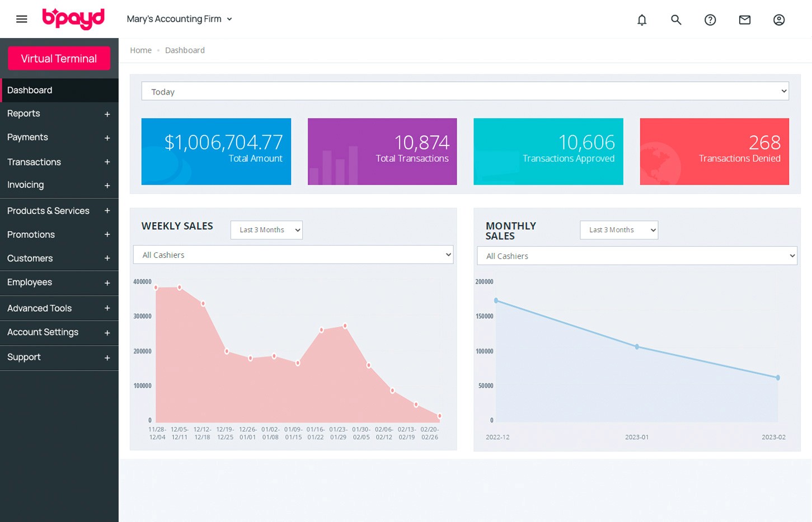This screenshot has width=812, height=522.
Task: Open the help question mark icon
Action: 710,20
